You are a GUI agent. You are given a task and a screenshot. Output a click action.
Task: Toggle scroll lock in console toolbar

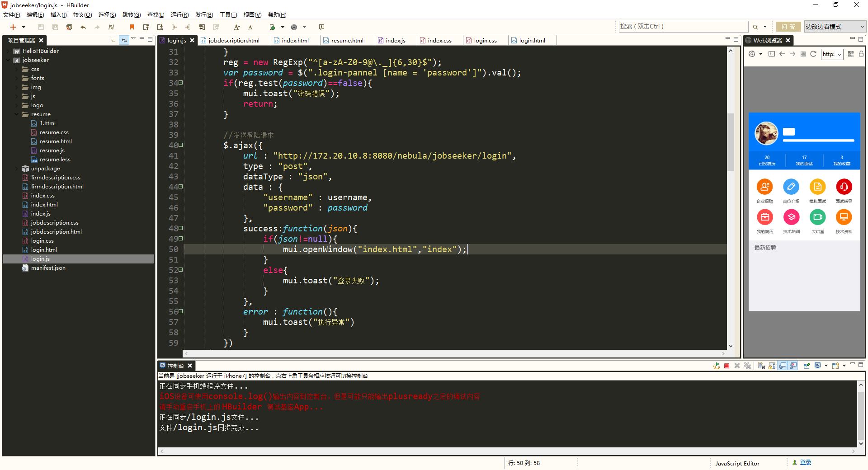tap(772, 366)
